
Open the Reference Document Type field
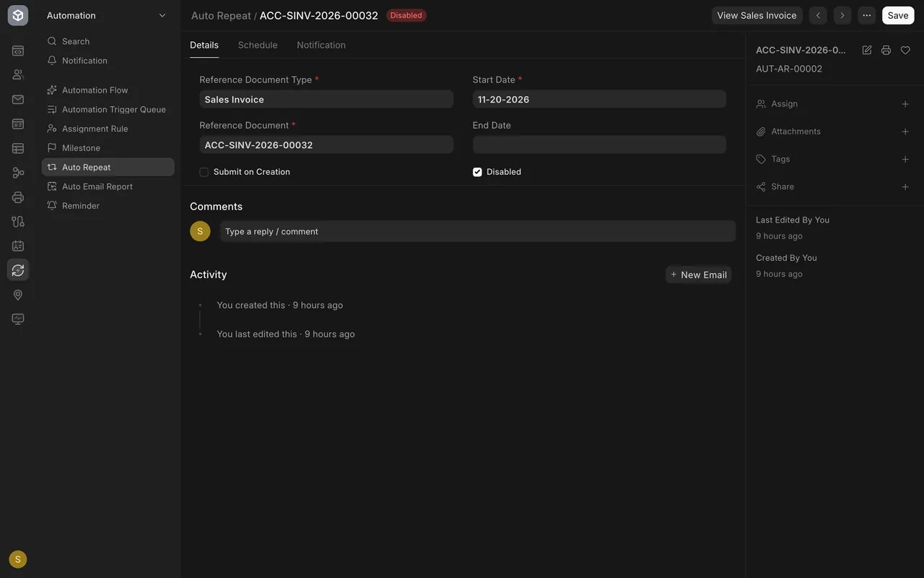click(326, 99)
